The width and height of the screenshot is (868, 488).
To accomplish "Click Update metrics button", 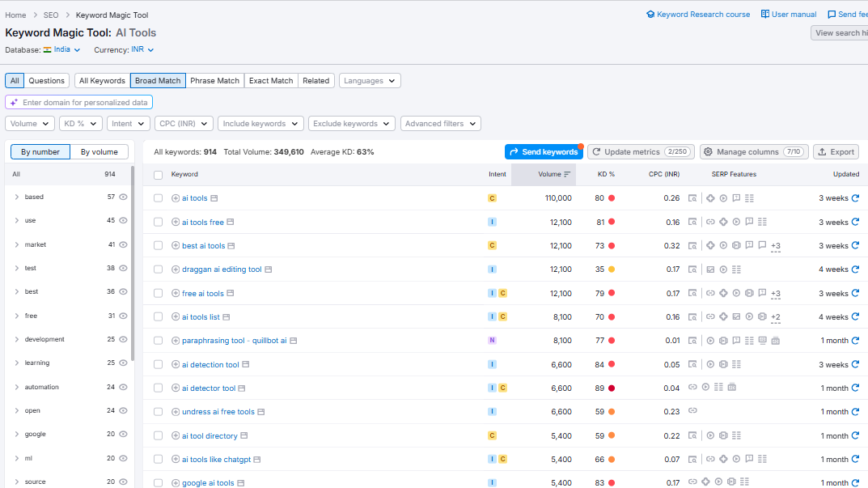I will [x=641, y=152].
